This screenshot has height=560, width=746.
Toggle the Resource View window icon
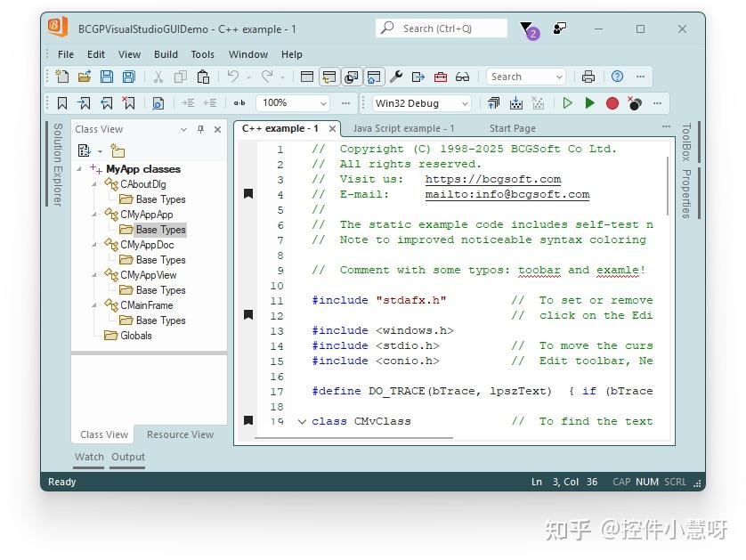352,77
